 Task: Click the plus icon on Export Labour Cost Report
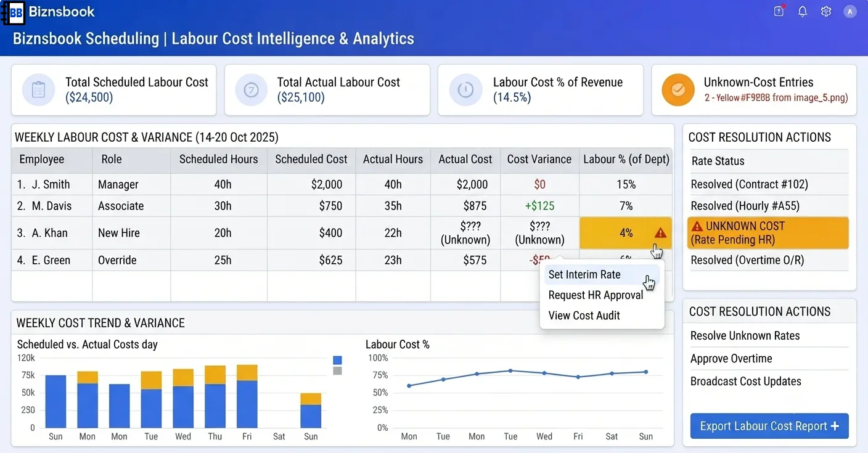tap(835, 426)
